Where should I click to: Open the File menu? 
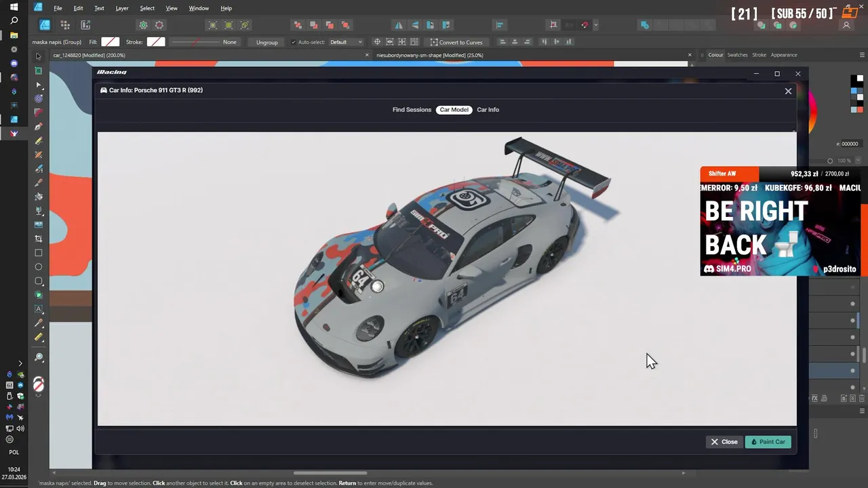[x=58, y=8]
